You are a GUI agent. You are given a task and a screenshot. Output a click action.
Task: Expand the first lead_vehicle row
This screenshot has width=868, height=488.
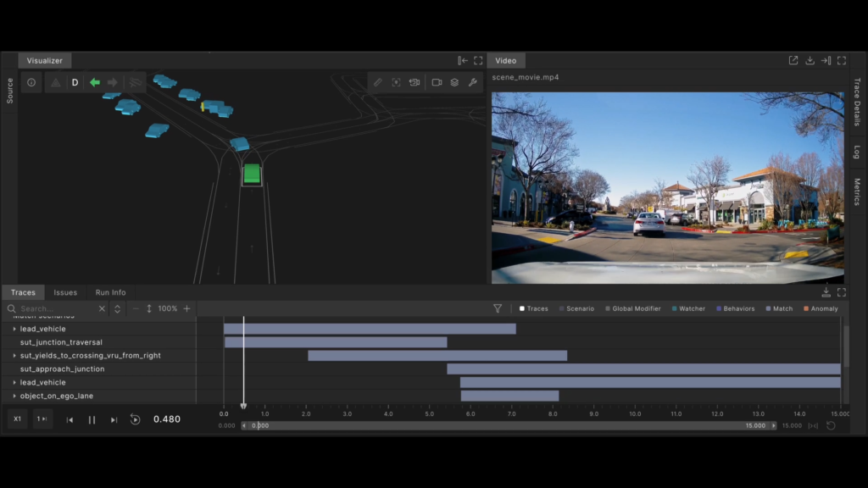coord(14,329)
